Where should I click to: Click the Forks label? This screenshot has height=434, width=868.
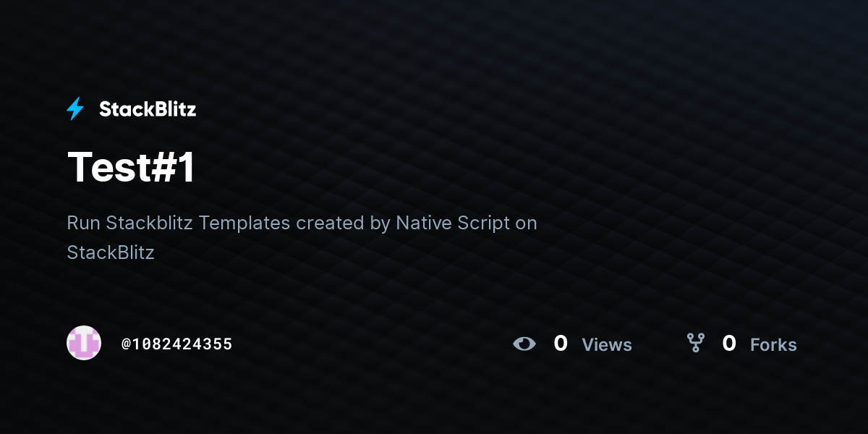pos(773,345)
